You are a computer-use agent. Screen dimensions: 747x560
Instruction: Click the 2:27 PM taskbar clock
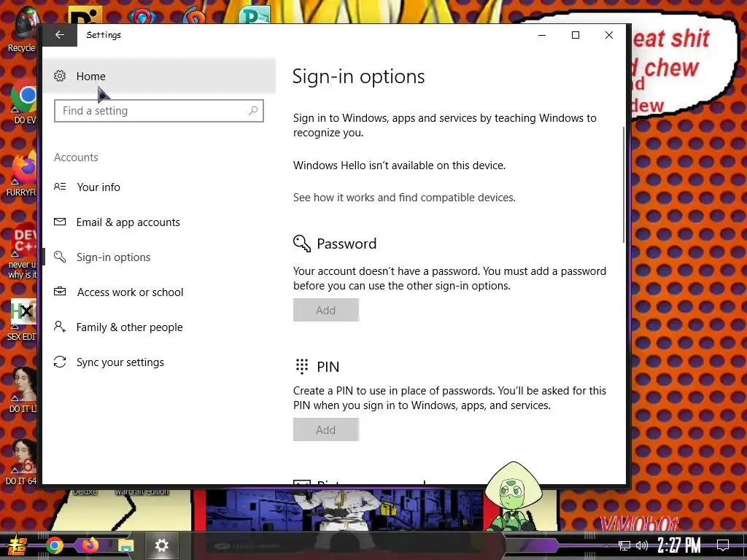pyautogui.click(x=679, y=545)
